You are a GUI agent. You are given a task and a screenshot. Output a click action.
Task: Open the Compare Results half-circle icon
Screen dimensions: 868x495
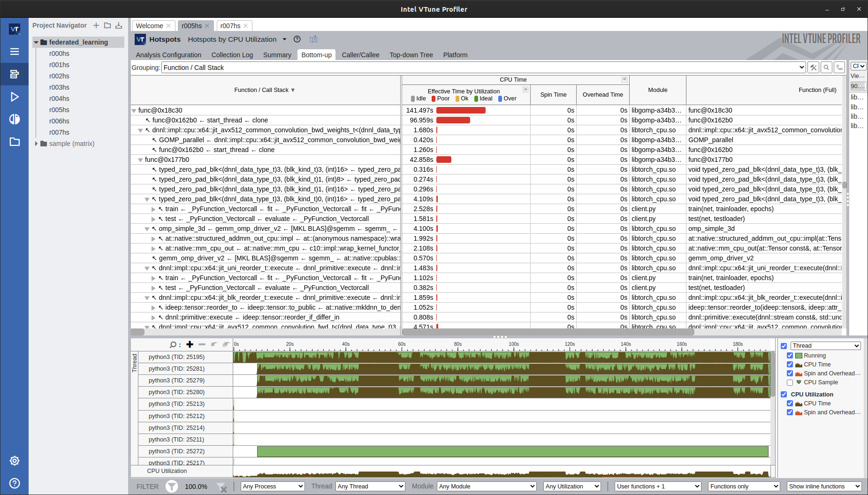pyautogui.click(x=15, y=119)
